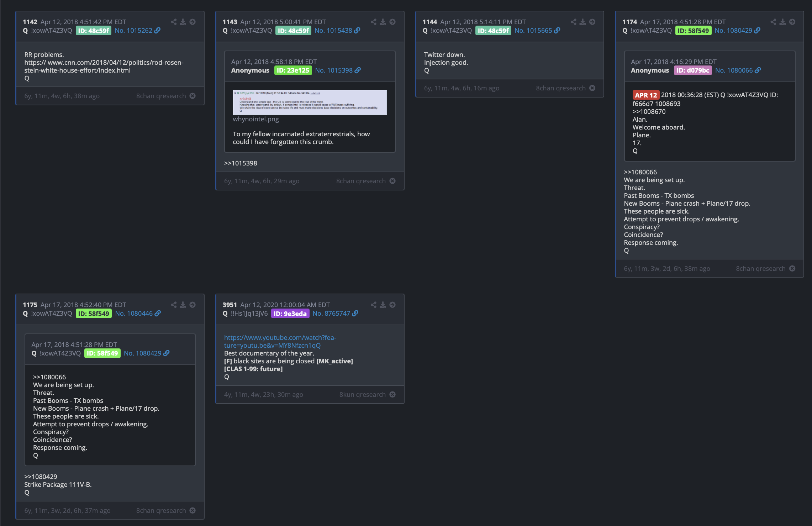Open link No. 1080446
Screen dimensions: 812x526
[x=138, y=314]
